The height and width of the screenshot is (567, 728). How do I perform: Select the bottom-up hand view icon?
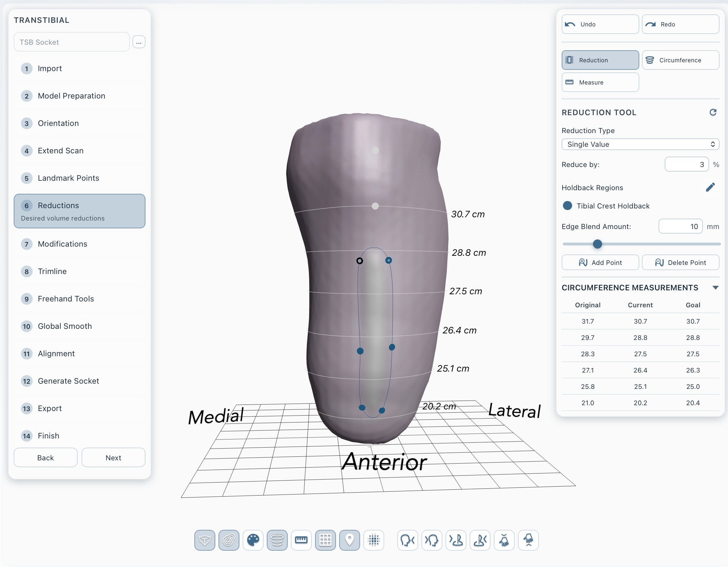coord(528,540)
